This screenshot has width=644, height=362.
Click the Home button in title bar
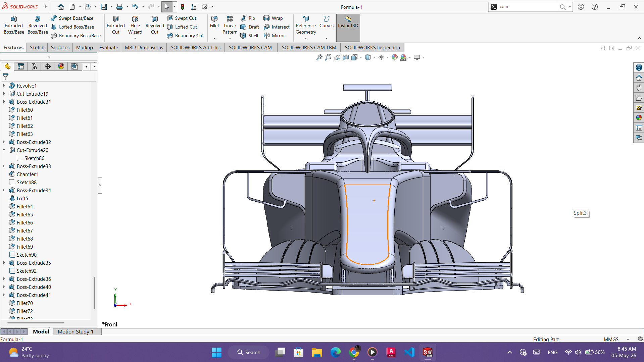click(x=61, y=7)
